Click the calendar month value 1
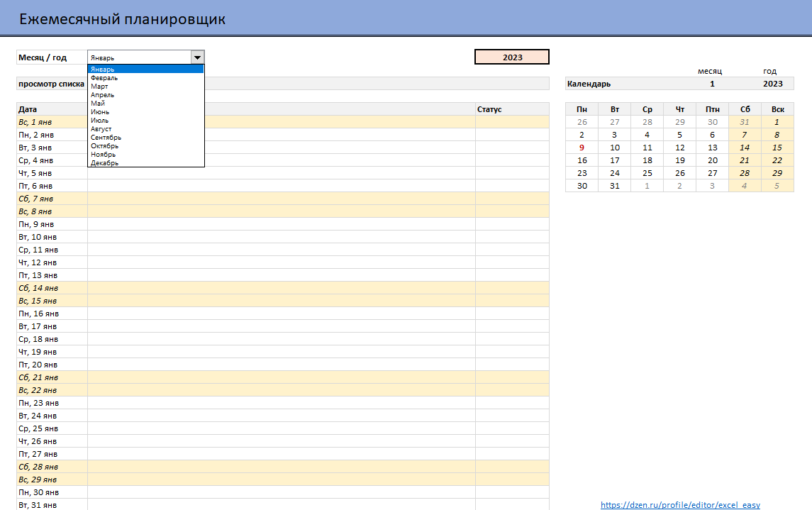Image resolution: width=812 pixels, height=510 pixels. [x=712, y=84]
